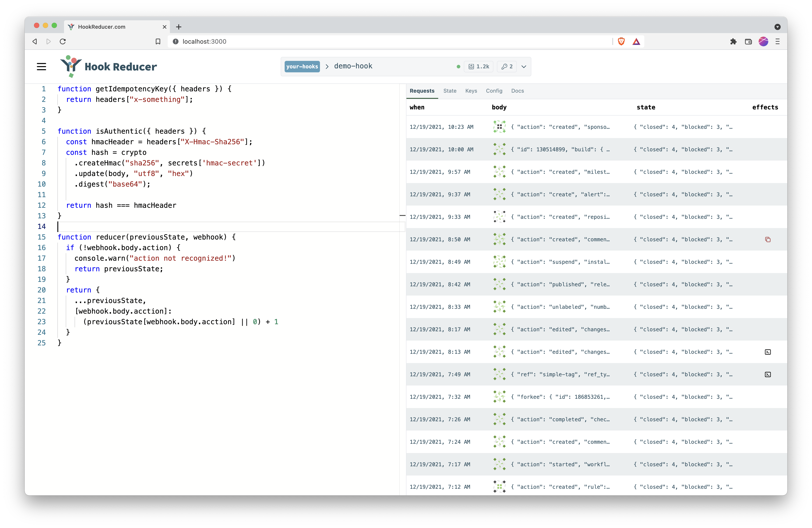
Task: Click identicon in 8:33 AM request row
Action: (x=499, y=307)
